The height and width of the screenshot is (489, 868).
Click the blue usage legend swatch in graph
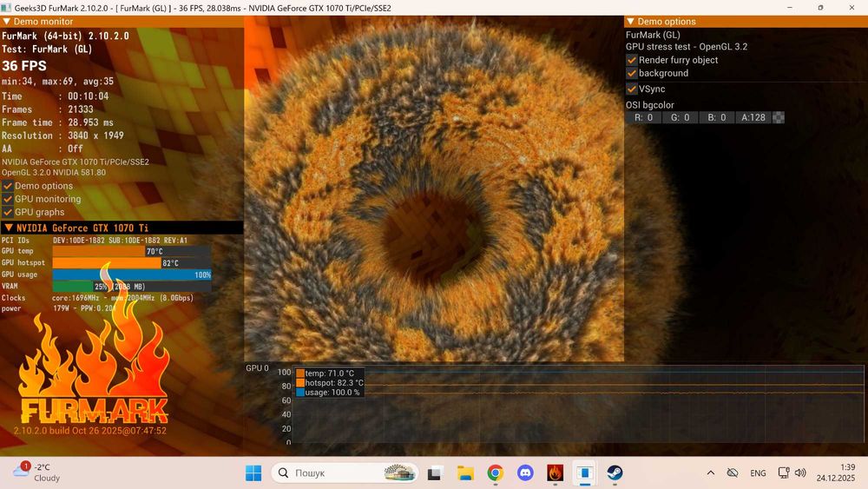click(300, 392)
